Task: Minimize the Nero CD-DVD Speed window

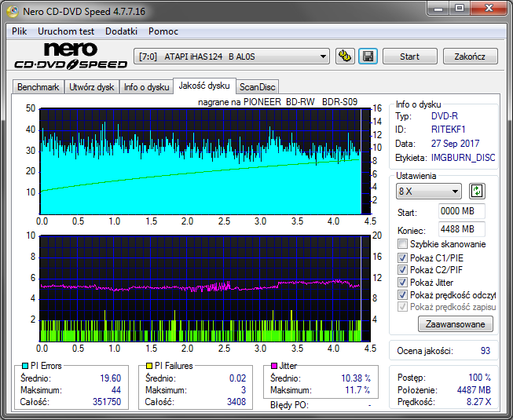Action: [x=438, y=9]
